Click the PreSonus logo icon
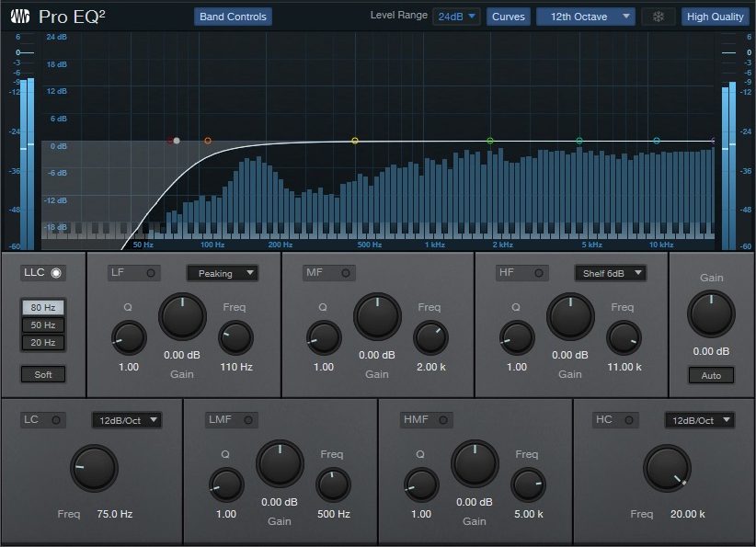756x547 pixels. [19, 17]
